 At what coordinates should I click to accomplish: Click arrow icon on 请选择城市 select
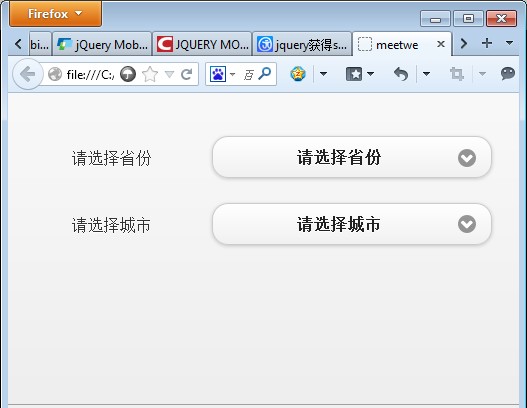467,224
